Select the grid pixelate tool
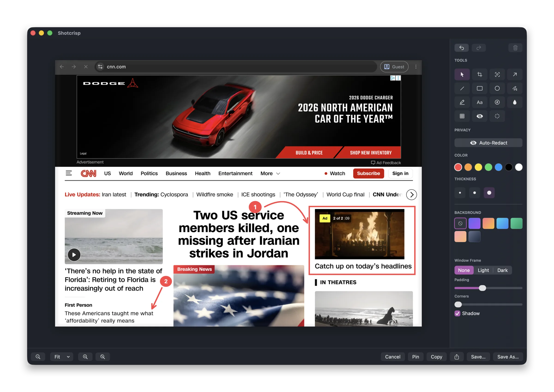Image resolution: width=554 pixels, height=392 pixels. click(x=462, y=116)
